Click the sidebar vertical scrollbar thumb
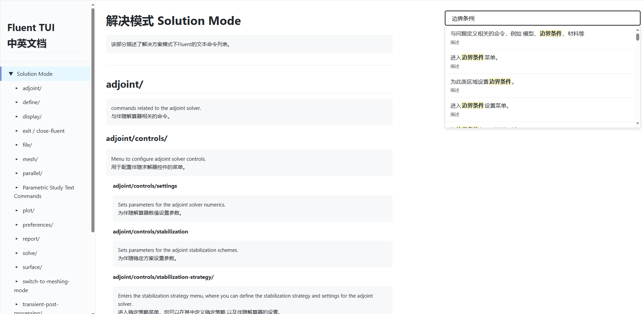 [93, 120]
